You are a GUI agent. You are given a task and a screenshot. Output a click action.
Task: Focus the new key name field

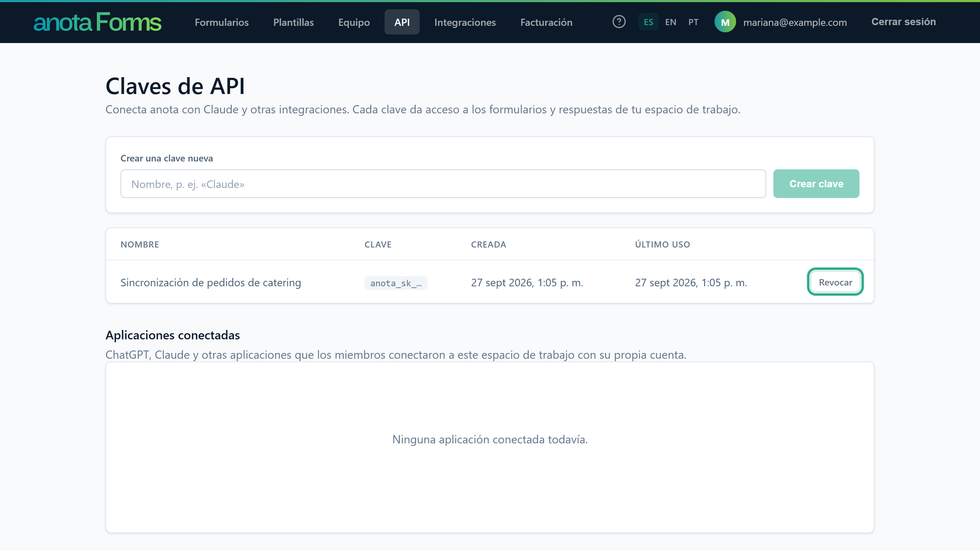(443, 184)
